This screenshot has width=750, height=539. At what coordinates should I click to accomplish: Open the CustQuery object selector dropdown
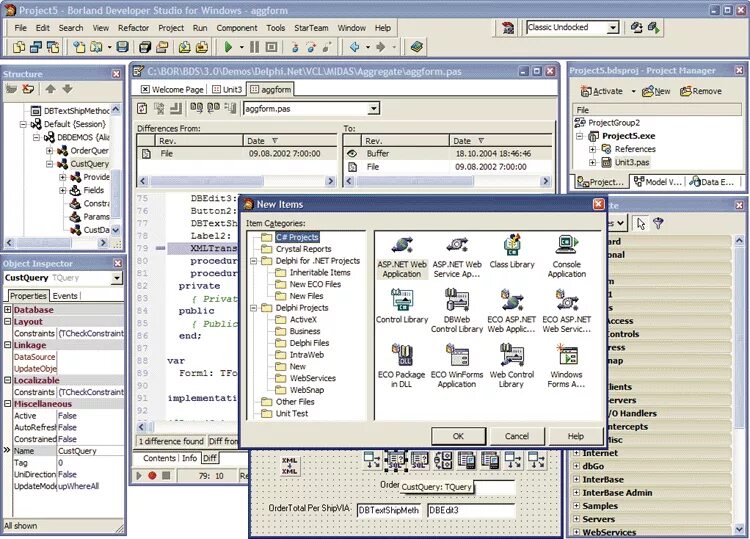pyautogui.click(x=117, y=278)
